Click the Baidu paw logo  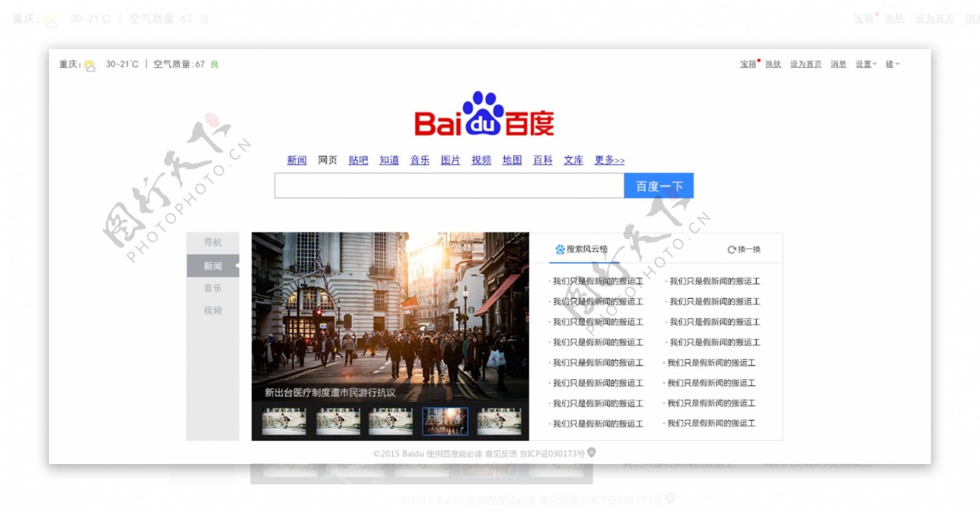[x=483, y=113]
